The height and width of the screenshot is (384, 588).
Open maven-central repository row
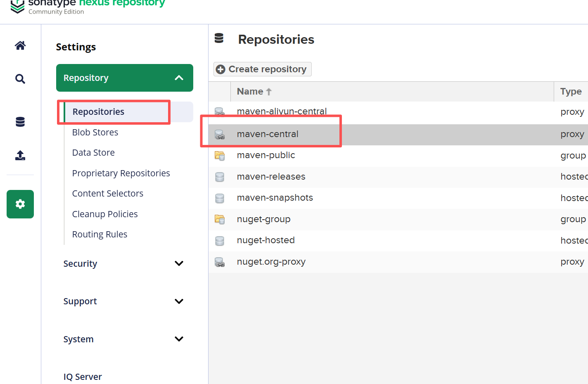point(398,135)
